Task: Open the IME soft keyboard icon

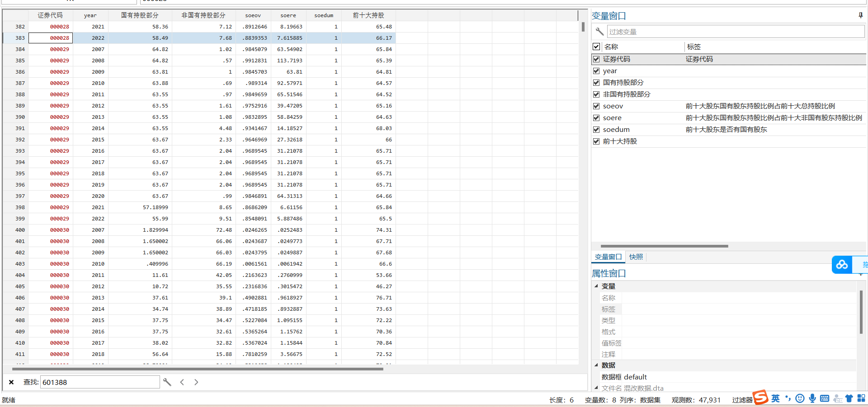Action: 825,398
